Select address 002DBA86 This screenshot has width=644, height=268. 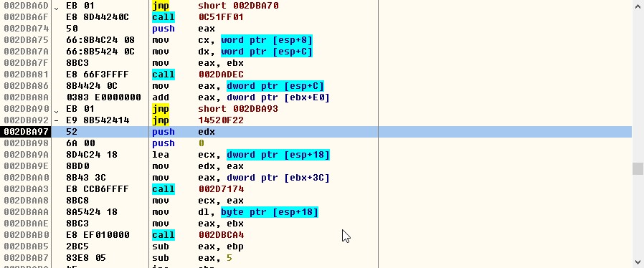(x=27, y=86)
